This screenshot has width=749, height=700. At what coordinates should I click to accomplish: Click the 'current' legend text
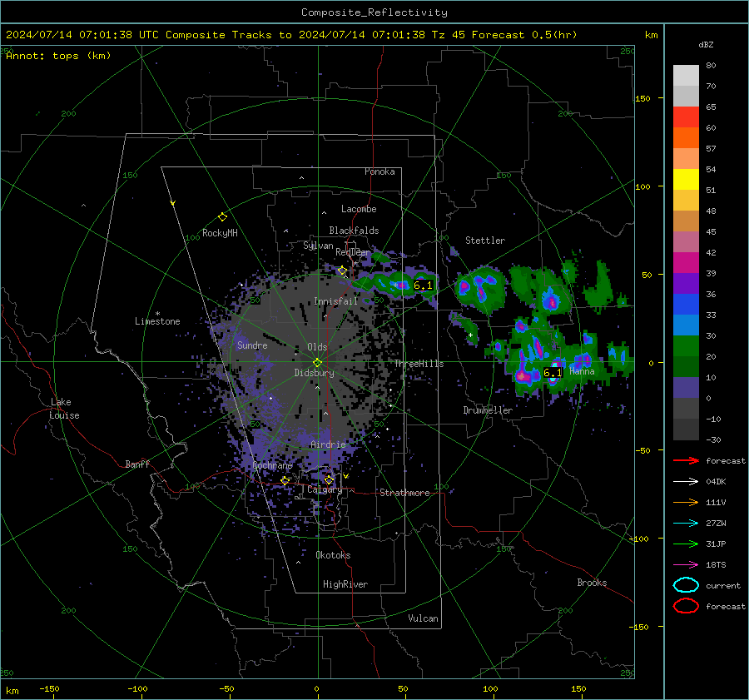(723, 585)
